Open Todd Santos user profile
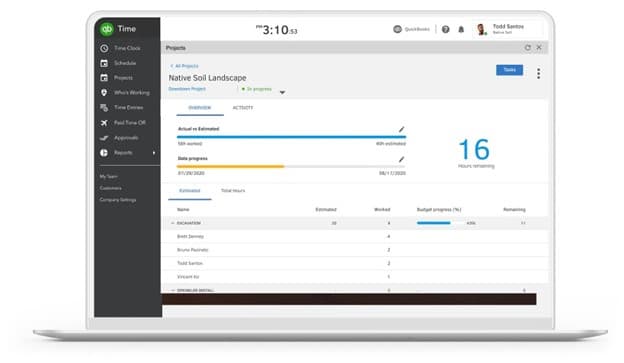This screenshot has width=624, height=363. point(501,29)
